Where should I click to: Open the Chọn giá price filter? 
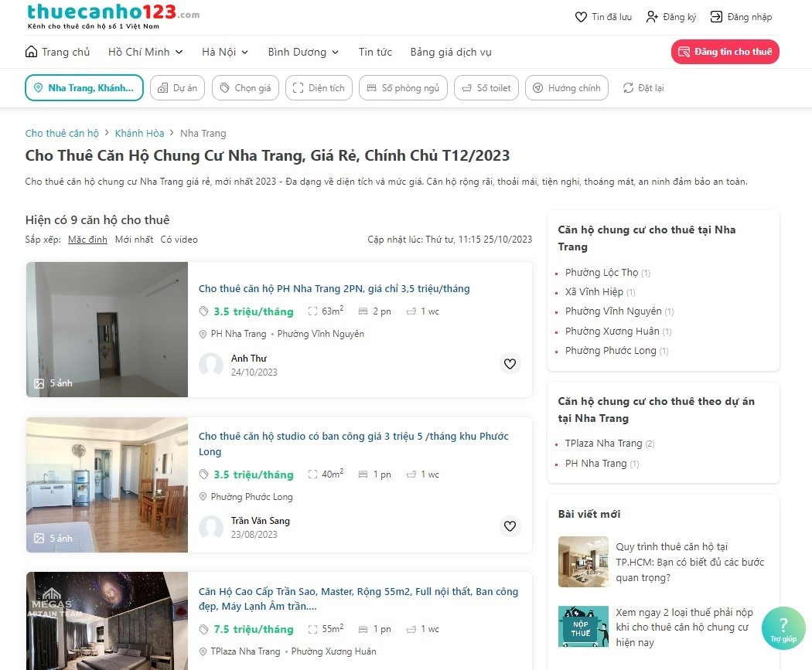pyautogui.click(x=245, y=88)
